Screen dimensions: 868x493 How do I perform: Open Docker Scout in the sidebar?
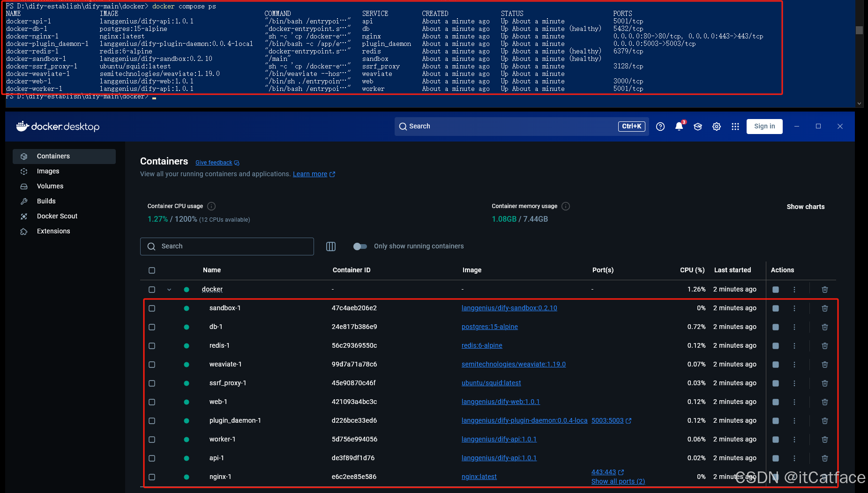[64, 217]
